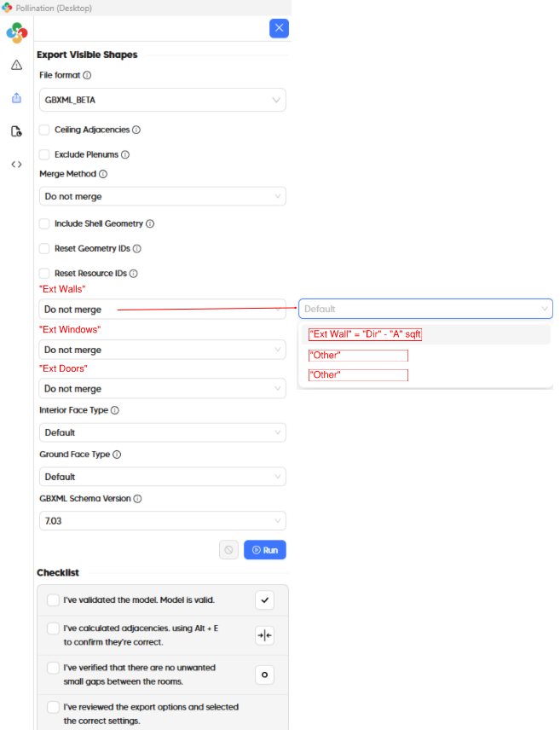Click the small gaps check icon
Image resolution: width=560 pixels, height=730 pixels.
tap(264, 675)
